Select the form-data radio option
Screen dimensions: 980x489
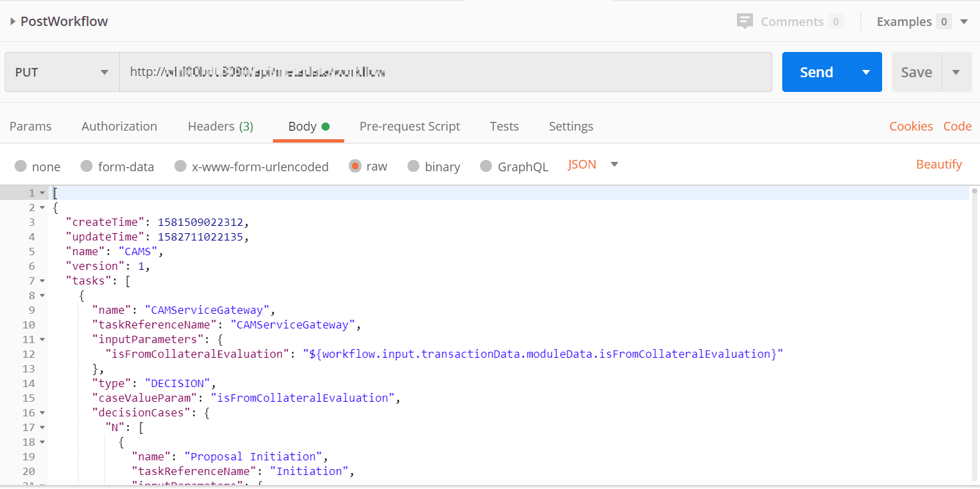(87, 166)
